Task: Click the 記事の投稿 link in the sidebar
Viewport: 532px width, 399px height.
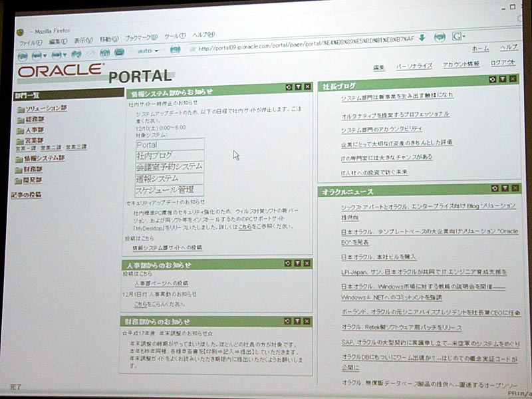Action: [26, 195]
